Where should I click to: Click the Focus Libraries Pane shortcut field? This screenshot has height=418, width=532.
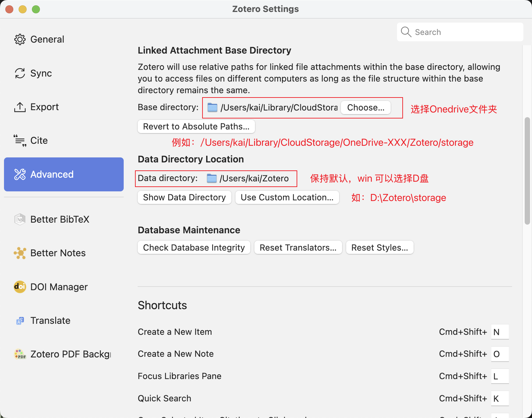click(x=500, y=376)
